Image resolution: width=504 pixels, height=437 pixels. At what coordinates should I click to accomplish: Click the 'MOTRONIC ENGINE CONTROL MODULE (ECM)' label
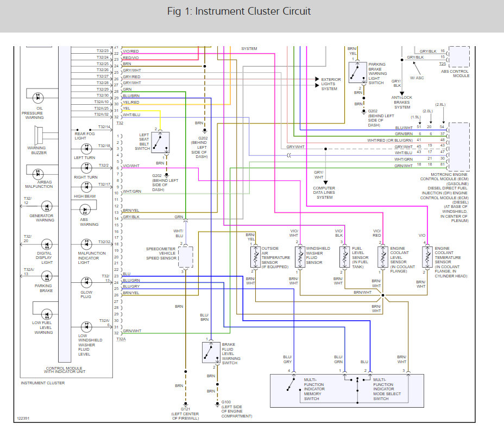tap(445, 177)
